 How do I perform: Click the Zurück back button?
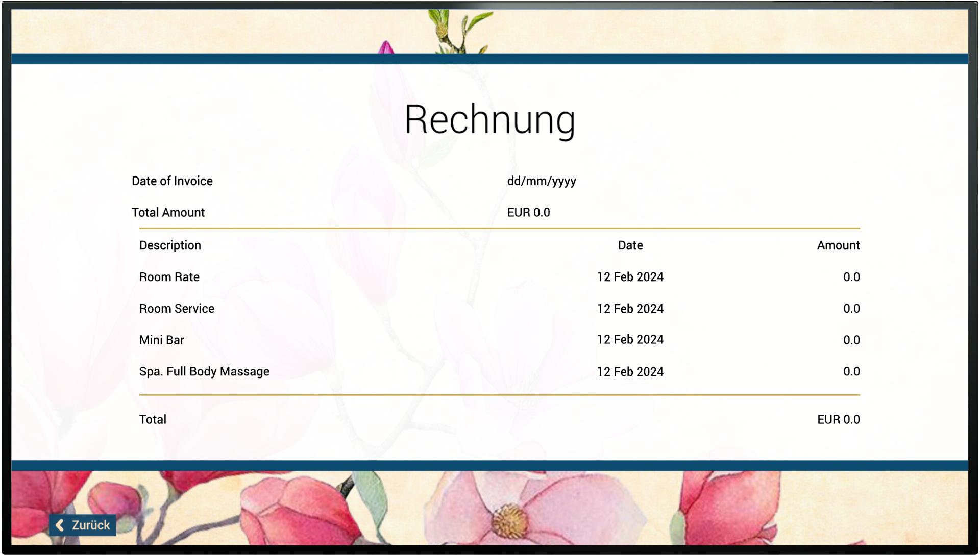83,525
